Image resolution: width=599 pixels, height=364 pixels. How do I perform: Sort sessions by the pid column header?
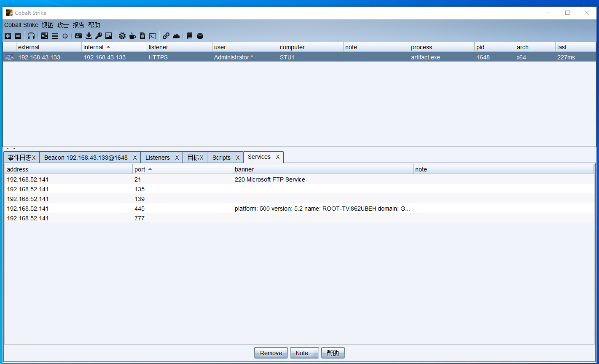coord(495,47)
